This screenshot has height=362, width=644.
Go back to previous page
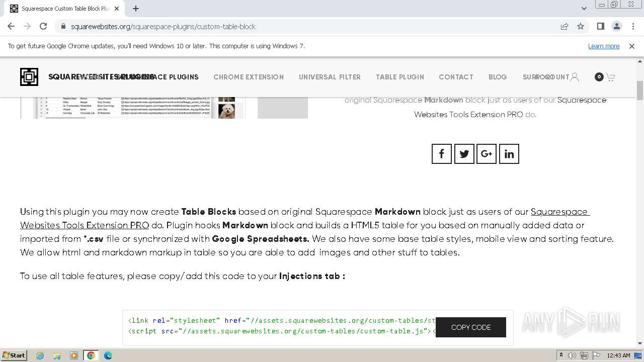click(11, 26)
